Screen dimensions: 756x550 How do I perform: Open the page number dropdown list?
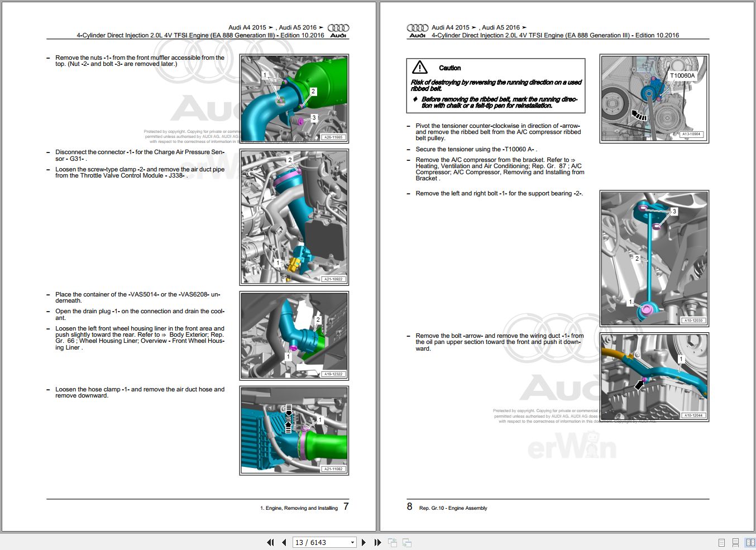[352, 542]
